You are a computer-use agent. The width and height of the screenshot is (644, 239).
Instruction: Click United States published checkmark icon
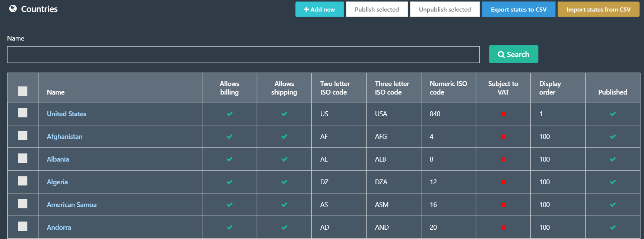[613, 114]
